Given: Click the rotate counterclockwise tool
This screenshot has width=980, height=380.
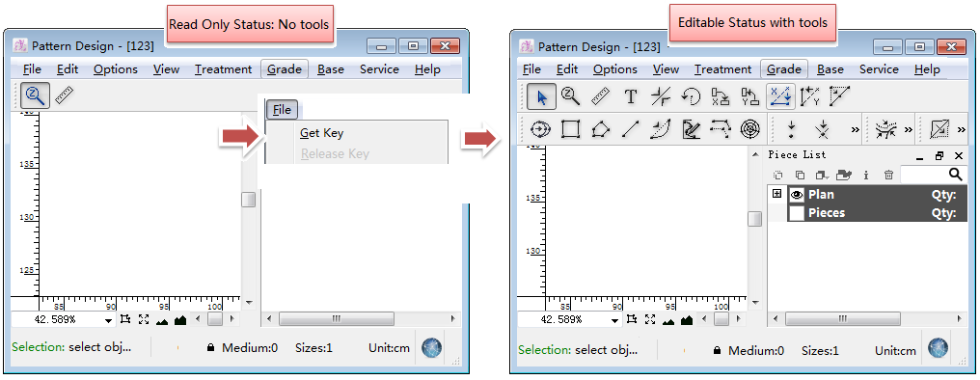Looking at the screenshot, I should 691,96.
